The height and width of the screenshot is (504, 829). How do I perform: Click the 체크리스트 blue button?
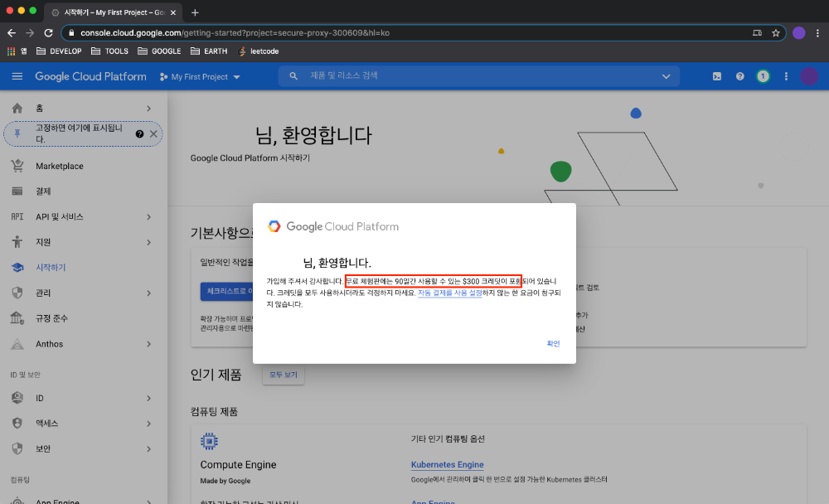(x=227, y=292)
